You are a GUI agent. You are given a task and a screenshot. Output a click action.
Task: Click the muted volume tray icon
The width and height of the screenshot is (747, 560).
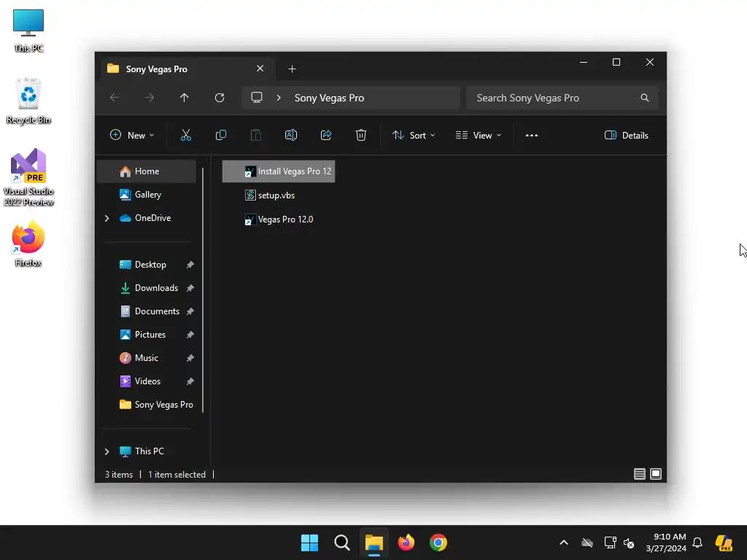pos(629,542)
